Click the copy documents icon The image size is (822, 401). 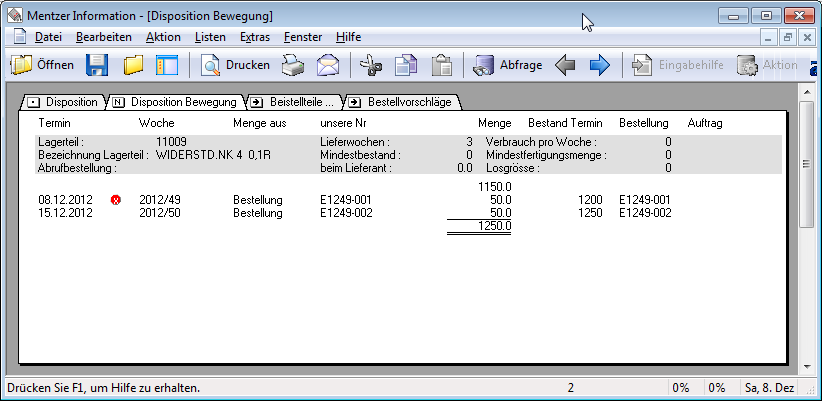click(405, 66)
